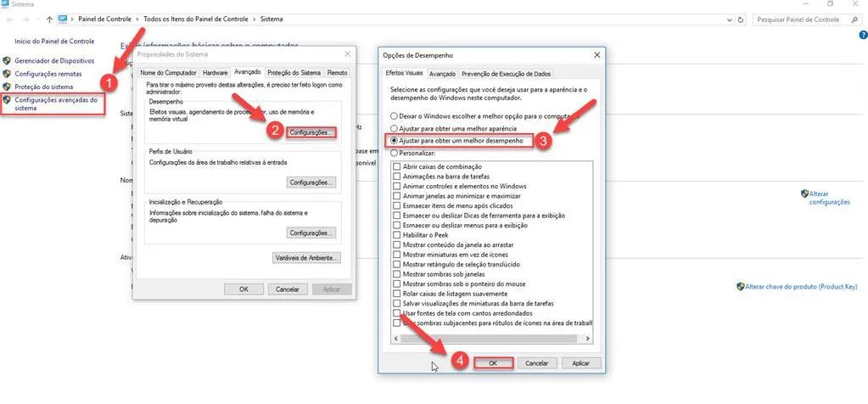Open Variáveis de Ambiente button
The width and height of the screenshot is (868, 404).
[x=306, y=258]
